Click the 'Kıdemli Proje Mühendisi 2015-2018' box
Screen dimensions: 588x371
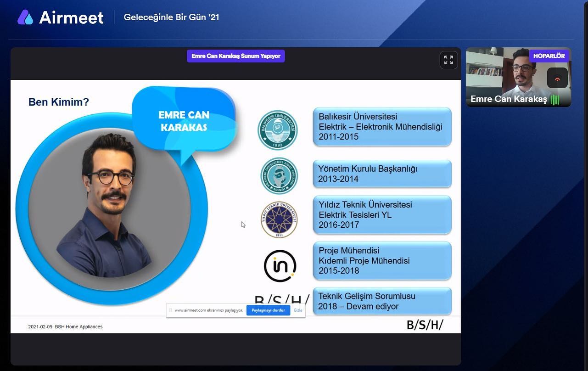point(382,260)
